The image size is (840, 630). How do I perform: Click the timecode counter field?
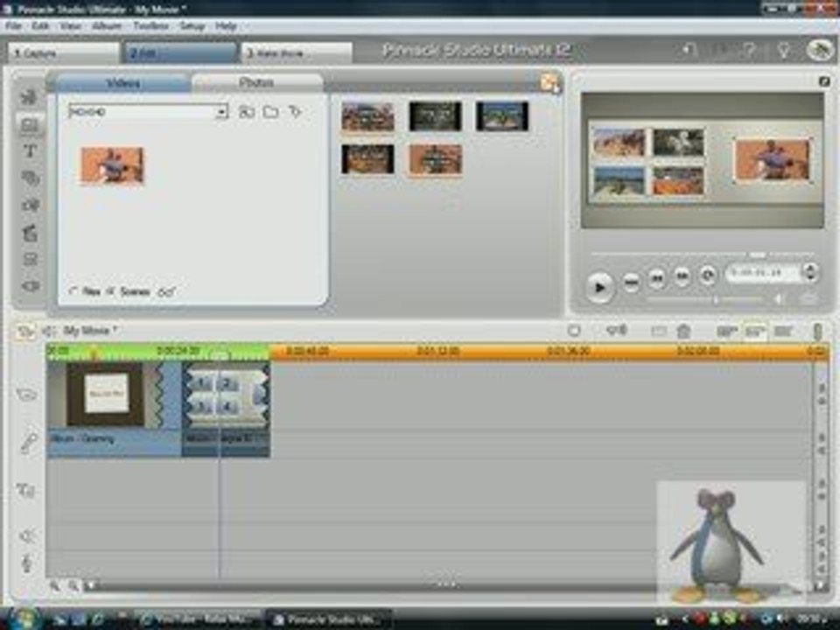click(x=764, y=273)
